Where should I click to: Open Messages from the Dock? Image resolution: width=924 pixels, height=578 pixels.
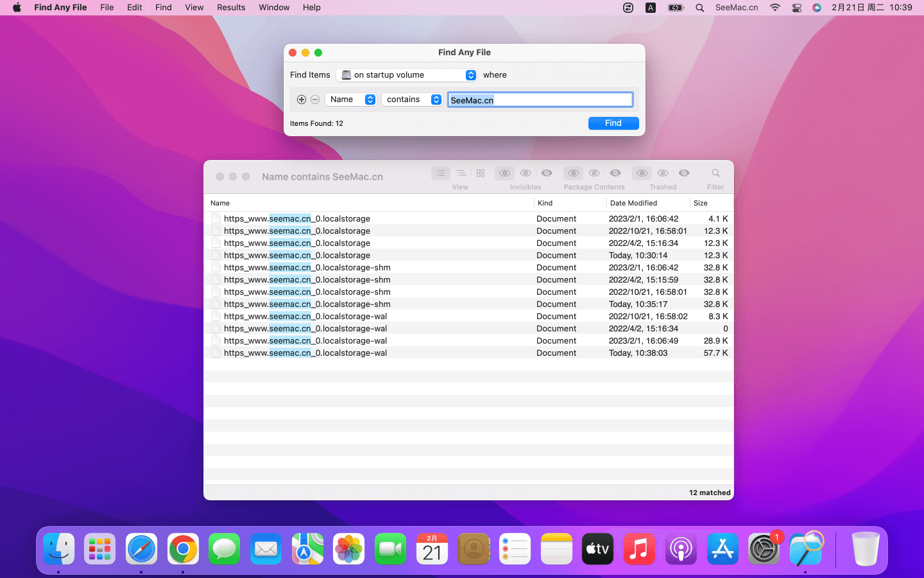click(x=224, y=549)
